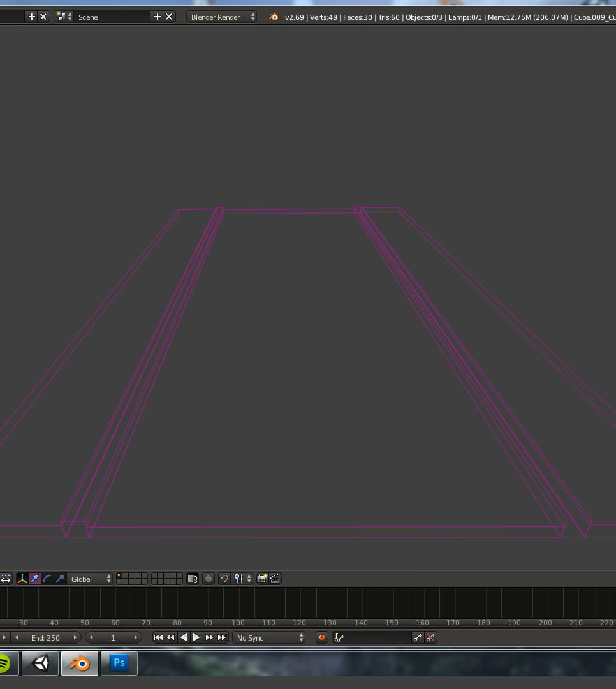Add a new scene with plus button
Image resolution: width=616 pixels, height=689 pixels.
click(158, 17)
